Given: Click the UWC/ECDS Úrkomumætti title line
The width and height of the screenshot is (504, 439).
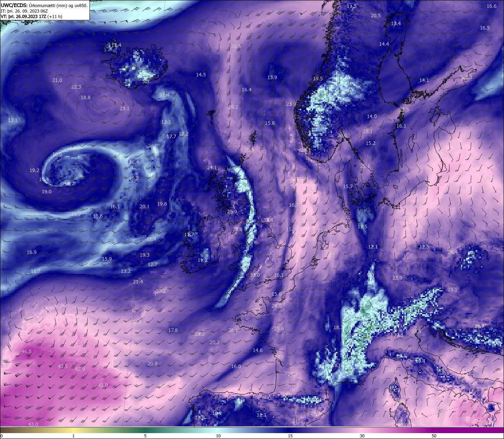Looking at the screenshot, I should click(44, 6).
